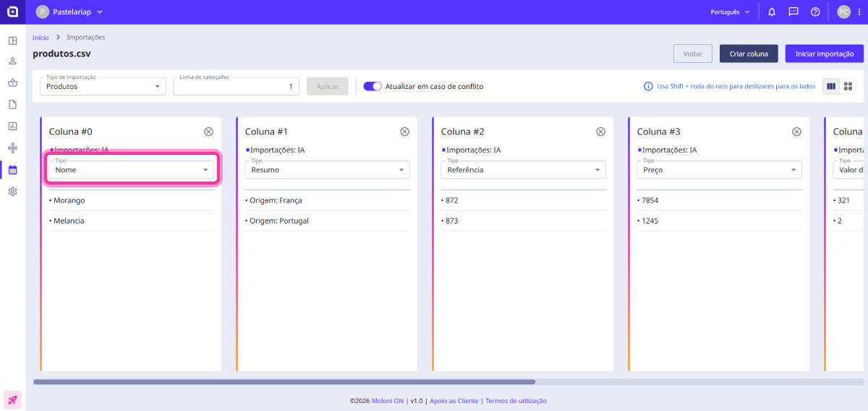Open the customers person icon in sidebar
This screenshot has width=868, height=411.
click(x=12, y=62)
